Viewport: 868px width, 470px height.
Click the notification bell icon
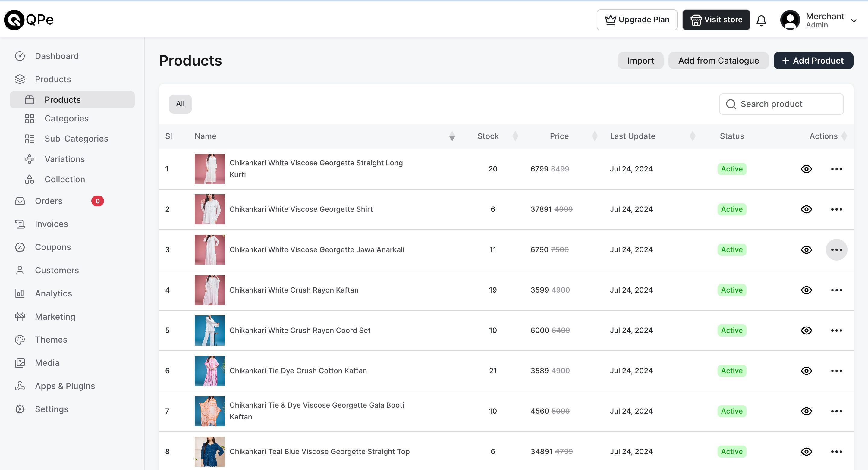point(761,20)
